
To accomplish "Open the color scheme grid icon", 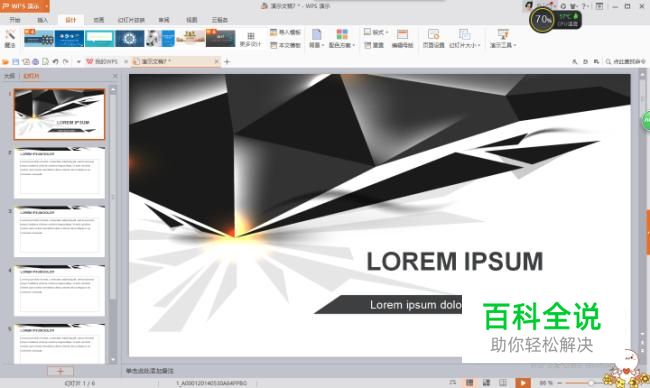I will (x=342, y=34).
